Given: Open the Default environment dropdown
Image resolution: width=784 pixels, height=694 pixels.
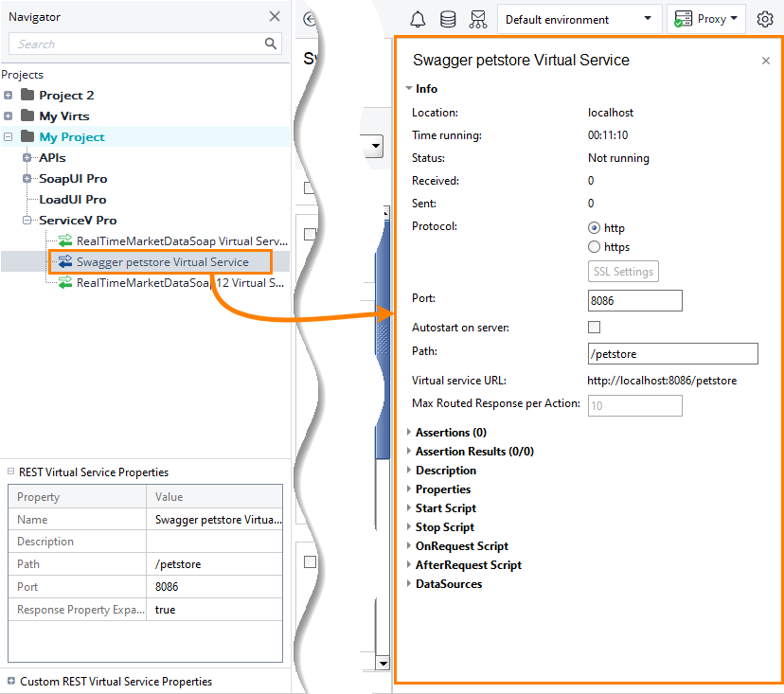Looking at the screenshot, I should point(579,20).
